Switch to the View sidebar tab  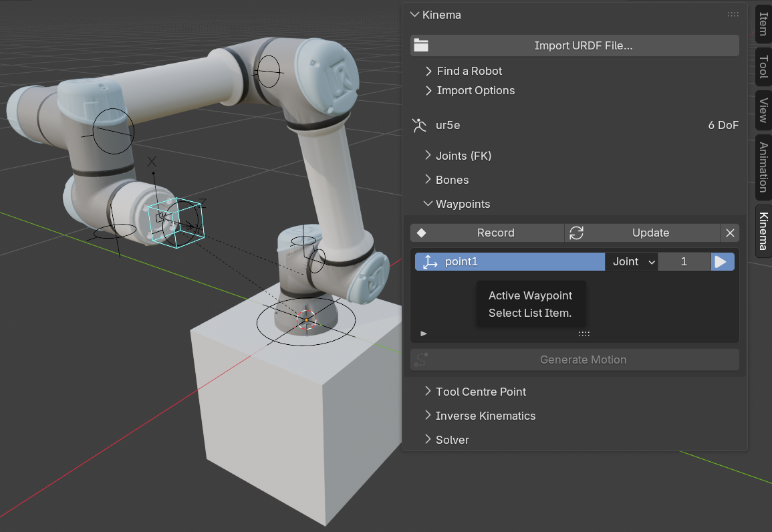click(763, 110)
